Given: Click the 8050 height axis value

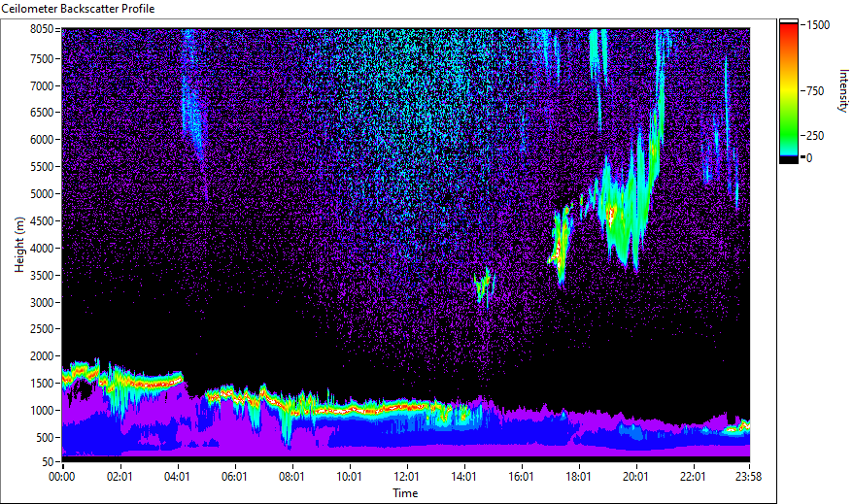Looking at the screenshot, I should 42,29.
